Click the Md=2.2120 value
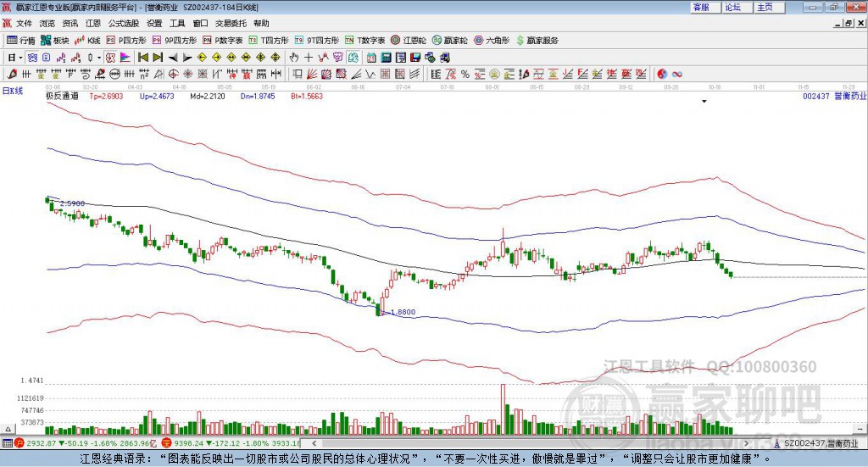 [208, 96]
